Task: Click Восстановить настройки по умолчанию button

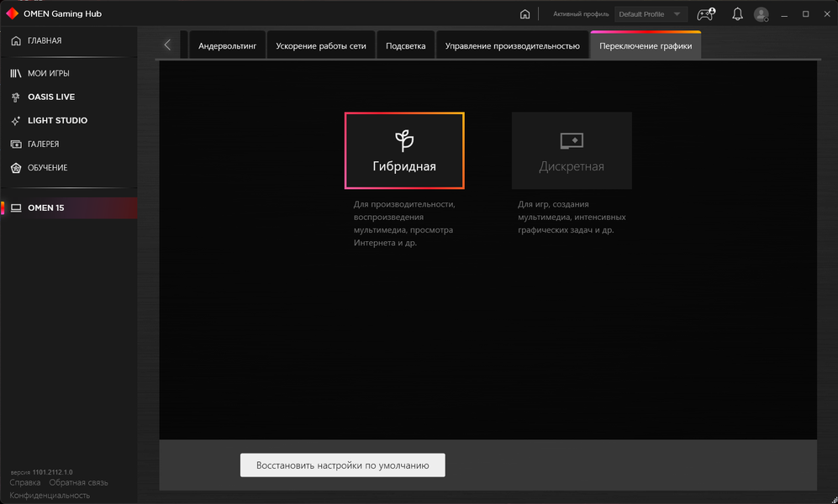Action: pyautogui.click(x=343, y=465)
